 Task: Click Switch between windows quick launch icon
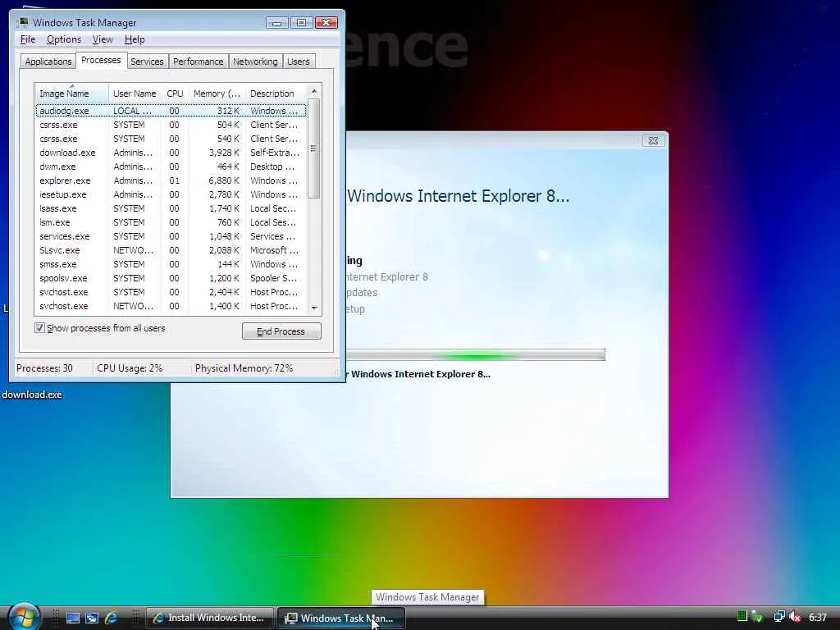tap(92, 618)
